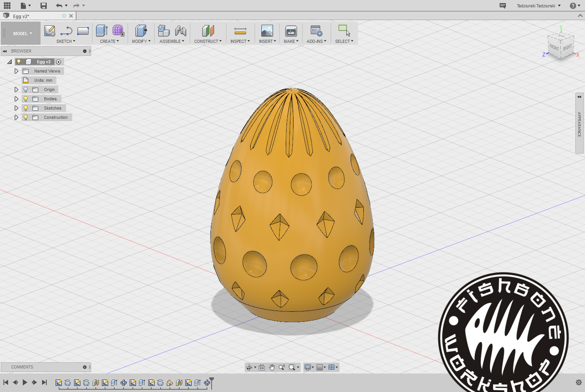The height and width of the screenshot is (392, 585).
Task: Collapse the Egg v2 root node
Action: tap(10, 62)
